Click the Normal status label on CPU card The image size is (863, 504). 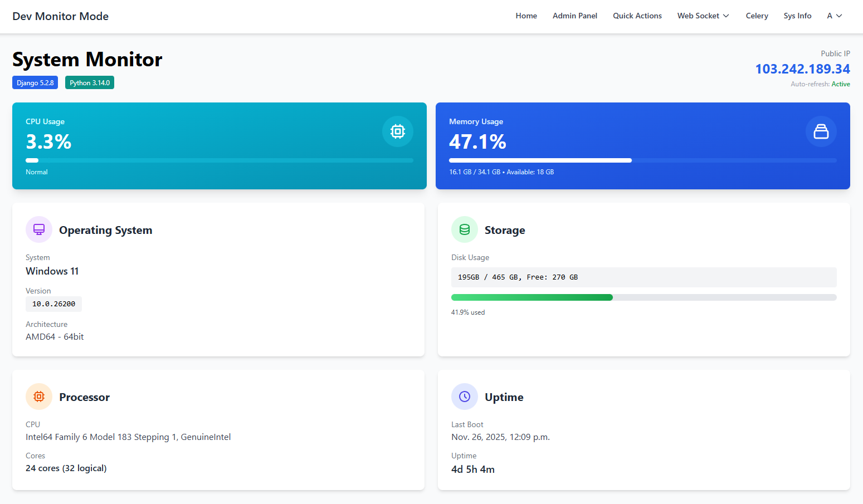(x=36, y=172)
